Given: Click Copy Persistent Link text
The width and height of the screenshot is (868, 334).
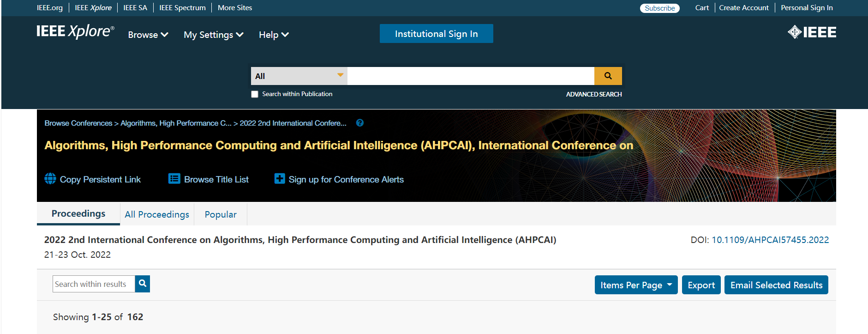Looking at the screenshot, I should (x=100, y=179).
